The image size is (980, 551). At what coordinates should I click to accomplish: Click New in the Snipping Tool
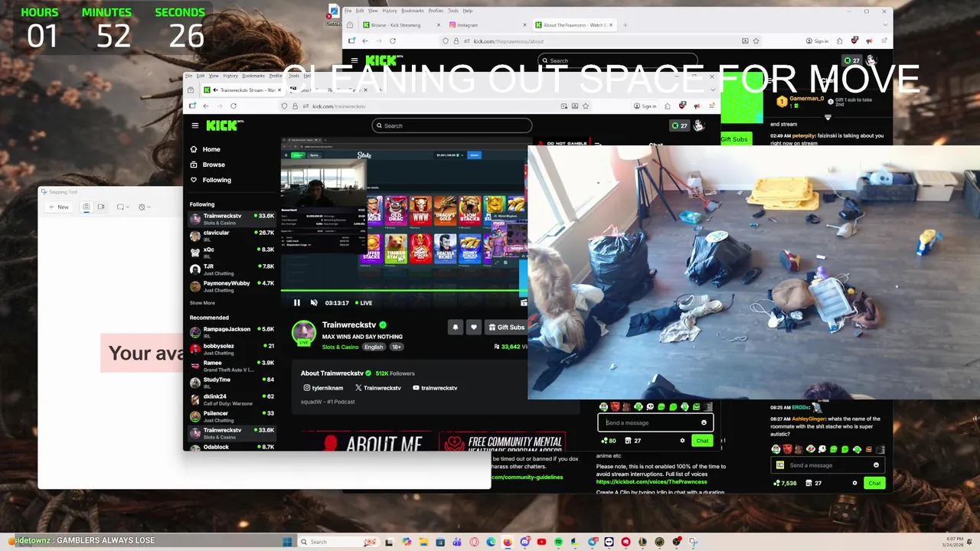tap(59, 207)
